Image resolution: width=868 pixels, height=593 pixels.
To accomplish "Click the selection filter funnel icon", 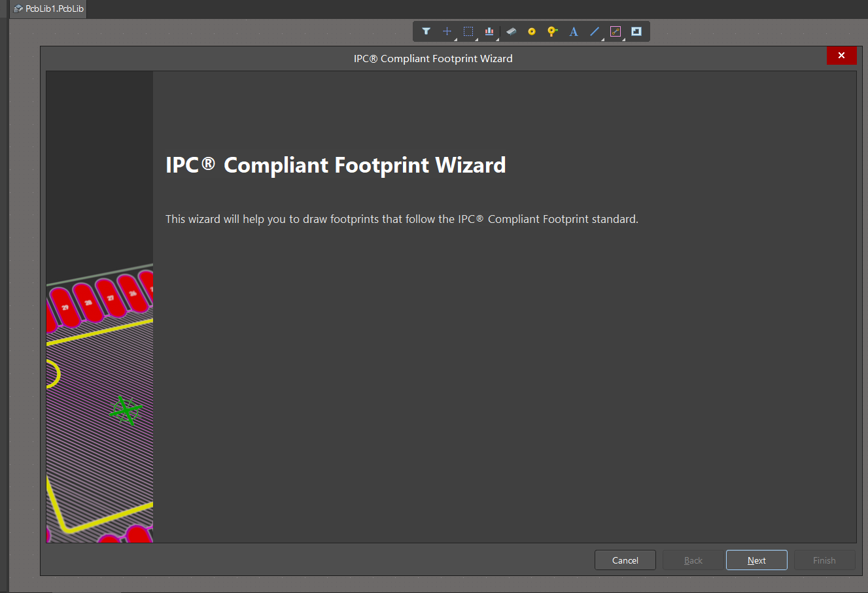I will [x=426, y=31].
